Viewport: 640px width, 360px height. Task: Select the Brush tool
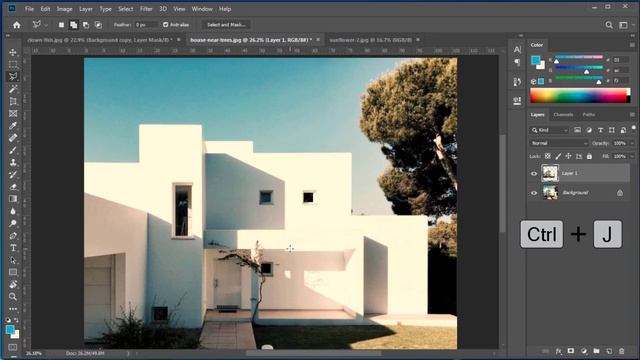coord(13,150)
